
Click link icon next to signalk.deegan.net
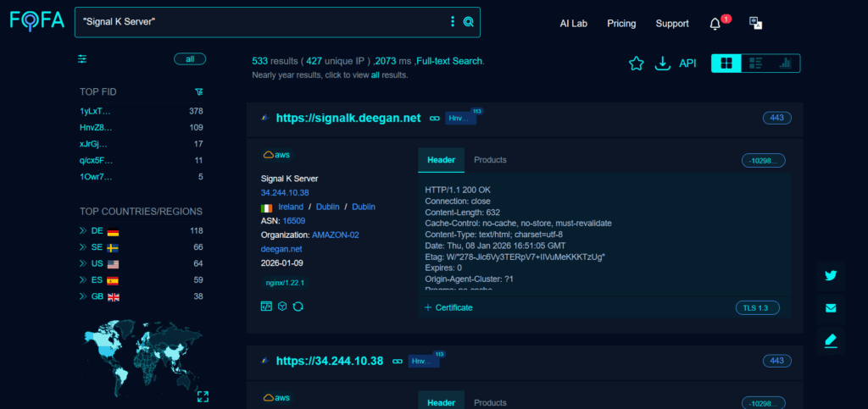435,119
